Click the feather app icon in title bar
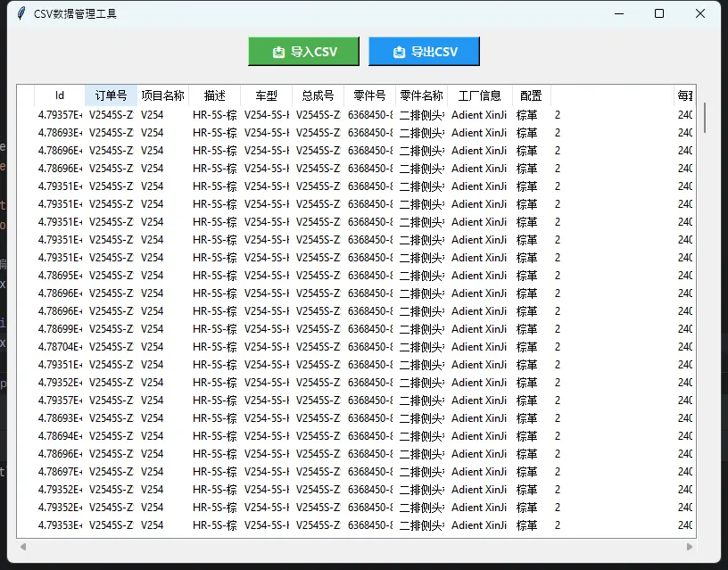The height and width of the screenshot is (570, 728). pyautogui.click(x=21, y=13)
